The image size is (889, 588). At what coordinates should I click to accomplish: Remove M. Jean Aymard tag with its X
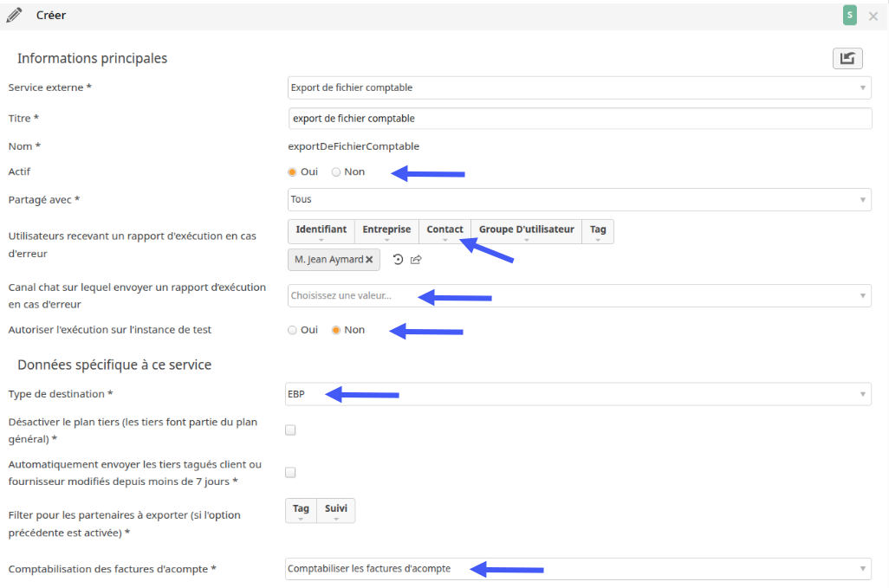[x=369, y=260]
